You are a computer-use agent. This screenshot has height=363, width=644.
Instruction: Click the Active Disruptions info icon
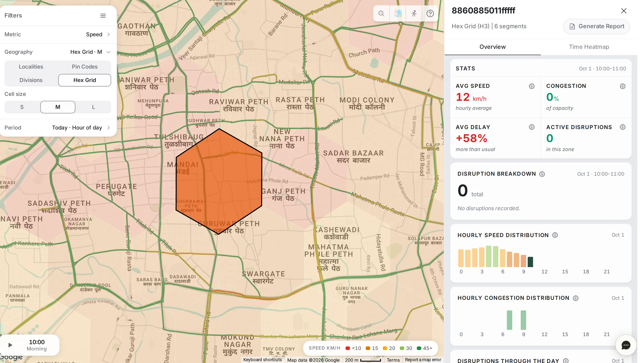click(622, 127)
